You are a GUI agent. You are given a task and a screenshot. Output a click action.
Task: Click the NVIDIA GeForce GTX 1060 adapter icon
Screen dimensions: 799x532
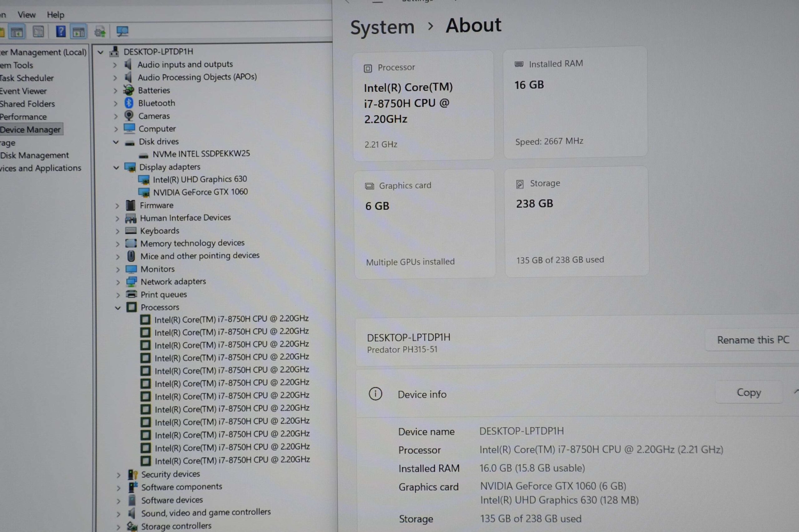pos(144,192)
